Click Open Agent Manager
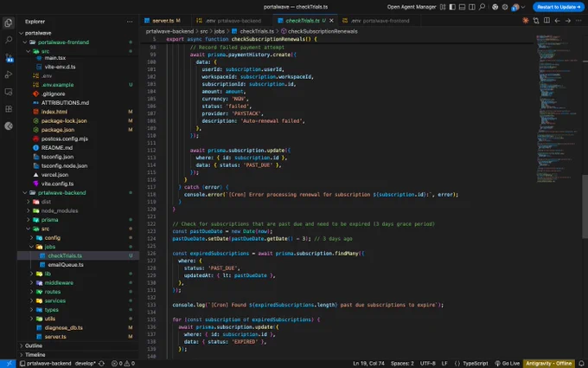This screenshot has height=368, width=588. point(412,7)
